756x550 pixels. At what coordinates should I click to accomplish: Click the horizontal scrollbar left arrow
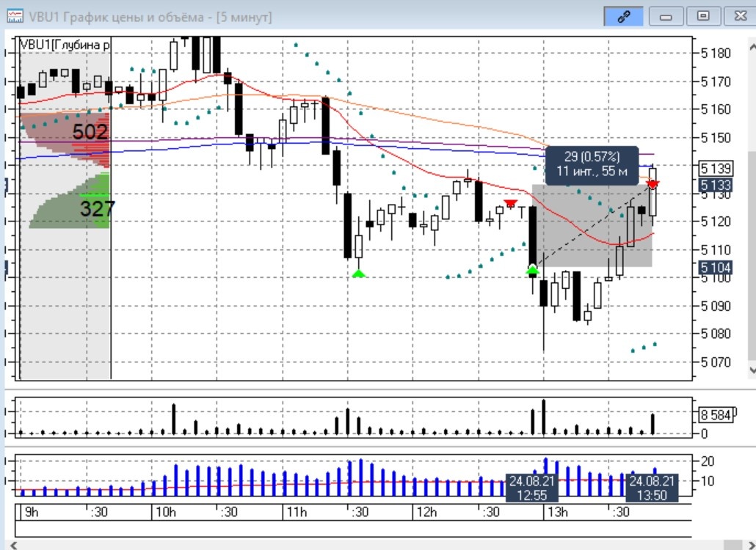(13, 545)
